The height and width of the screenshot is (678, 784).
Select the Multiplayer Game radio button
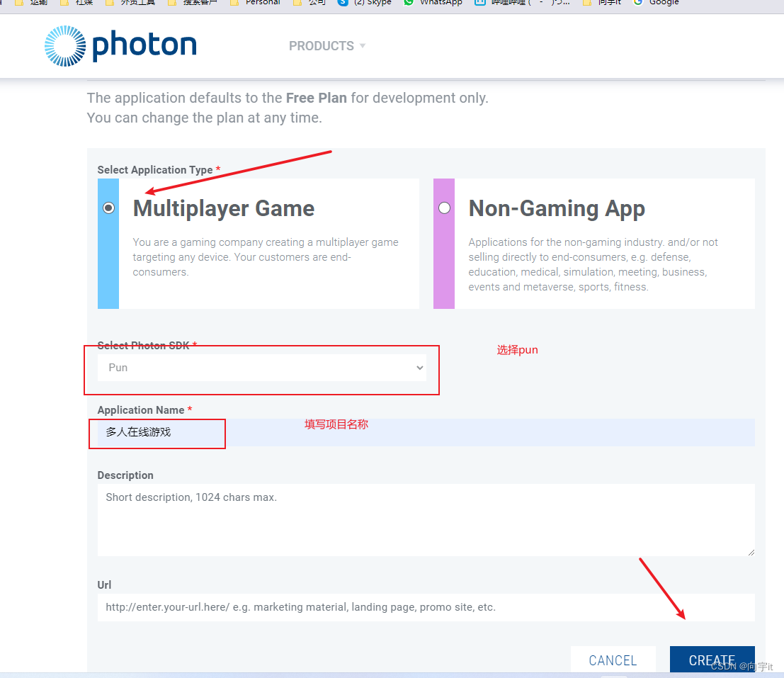108,208
